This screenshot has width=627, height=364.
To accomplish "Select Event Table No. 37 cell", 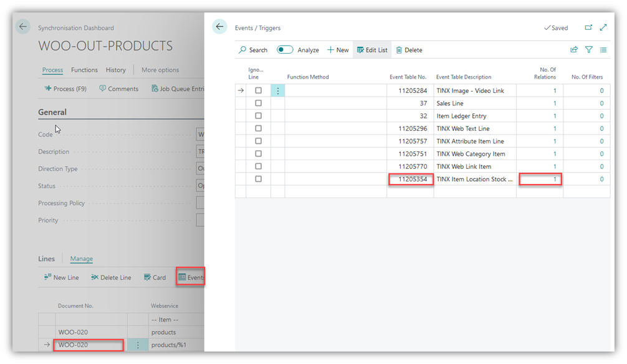I will [x=411, y=103].
